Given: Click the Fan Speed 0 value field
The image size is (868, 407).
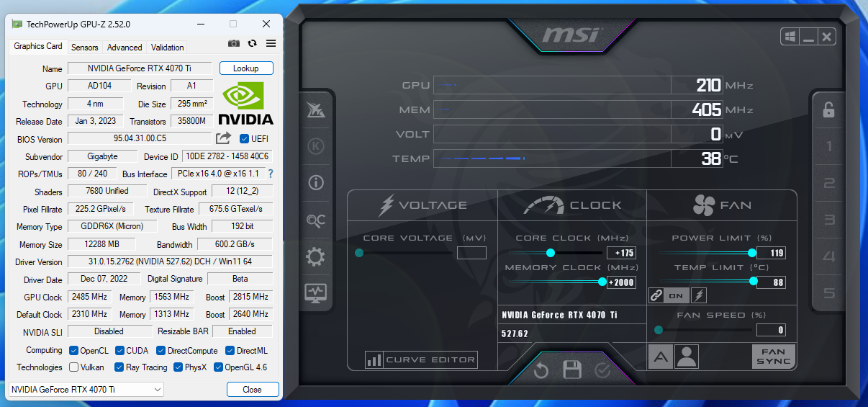Looking at the screenshot, I should click(x=771, y=330).
